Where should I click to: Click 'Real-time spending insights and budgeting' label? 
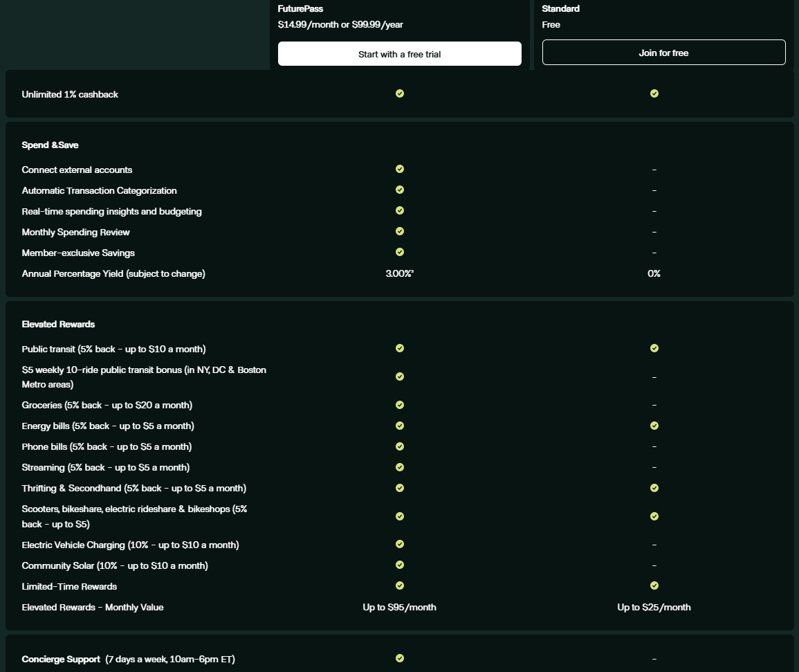tap(111, 211)
